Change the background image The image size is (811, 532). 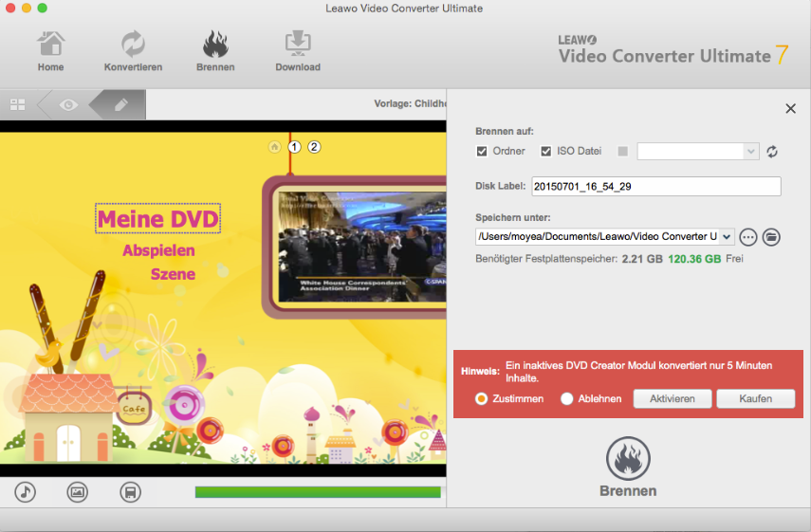click(x=78, y=492)
